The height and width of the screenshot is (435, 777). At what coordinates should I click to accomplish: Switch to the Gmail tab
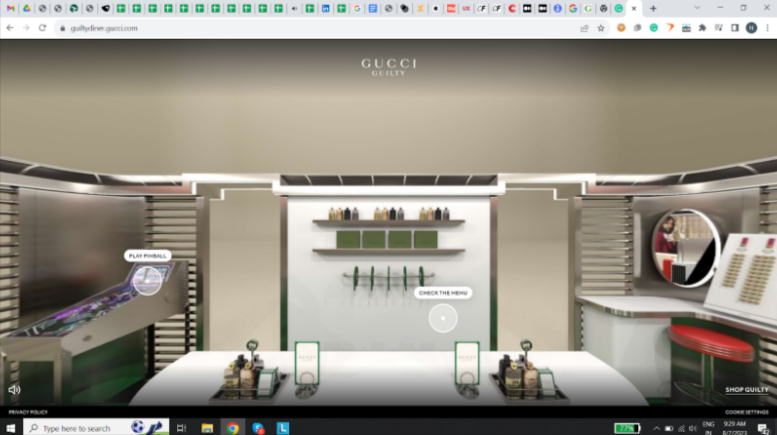coord(10,8)
